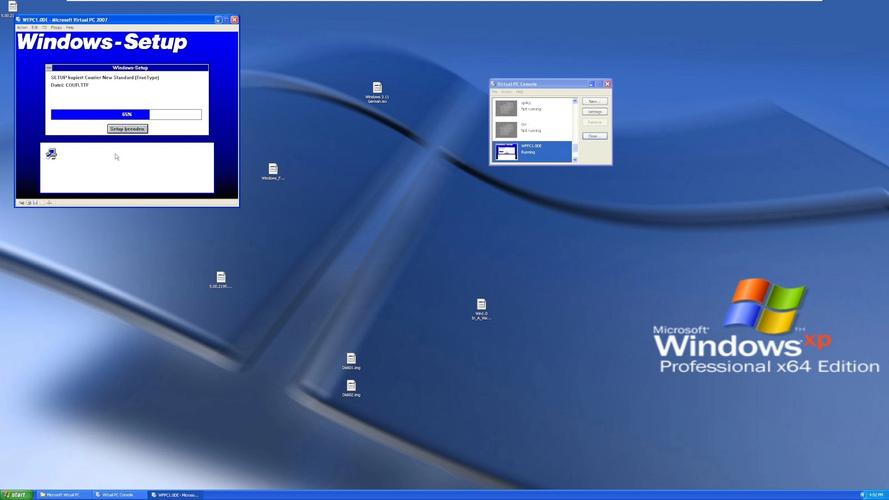This screenshot has width=889, height=500.
Task: Switch to Virtual PC Console taskbar item
Action: click(x=118, y=495)
